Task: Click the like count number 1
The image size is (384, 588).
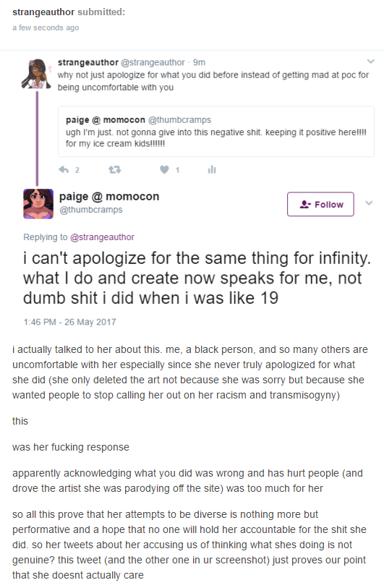Action: tap(177, 170)
